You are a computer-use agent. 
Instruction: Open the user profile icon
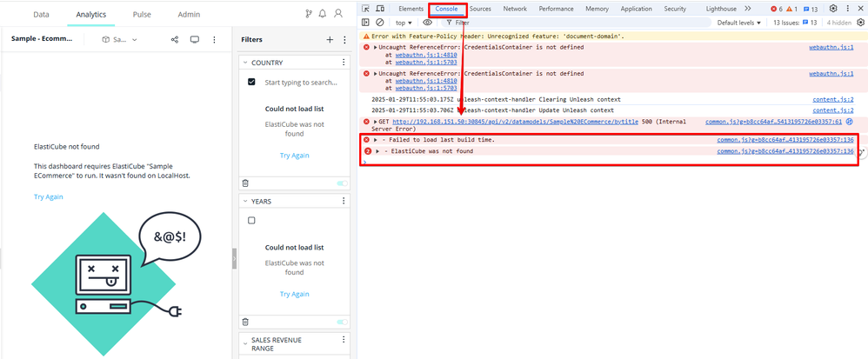tap(338, 14)
